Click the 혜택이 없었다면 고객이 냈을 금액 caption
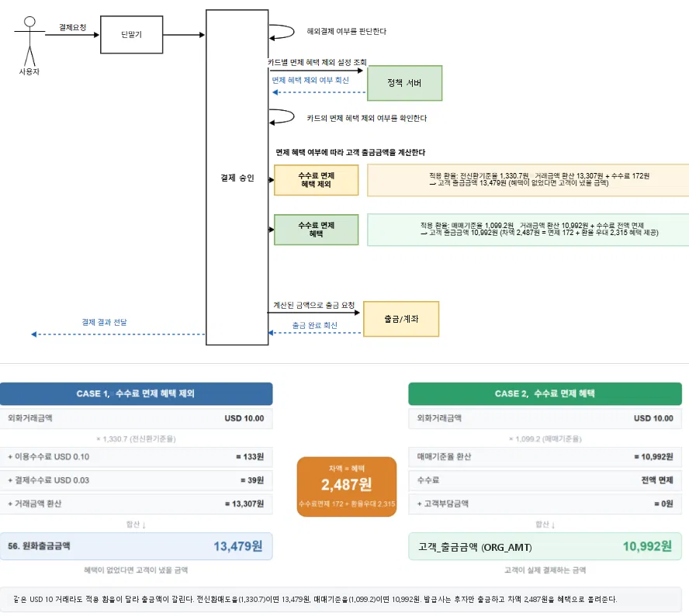 coord(136,570)
